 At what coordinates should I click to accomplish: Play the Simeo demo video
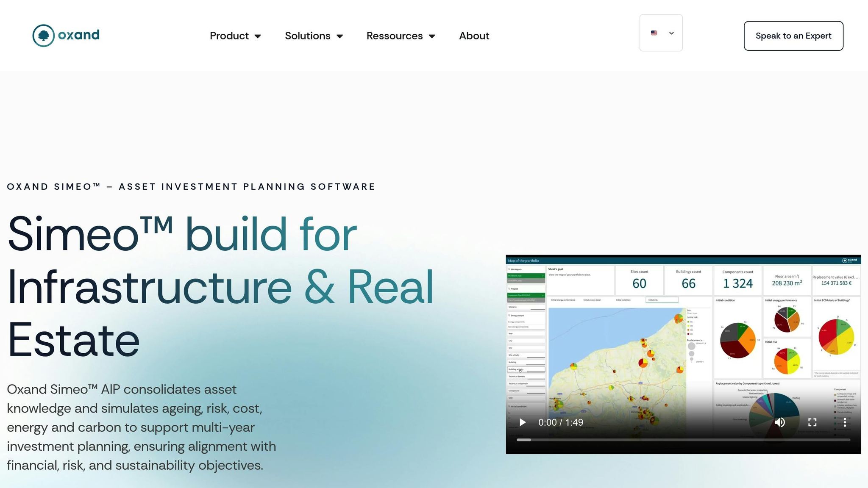(523, 422)
